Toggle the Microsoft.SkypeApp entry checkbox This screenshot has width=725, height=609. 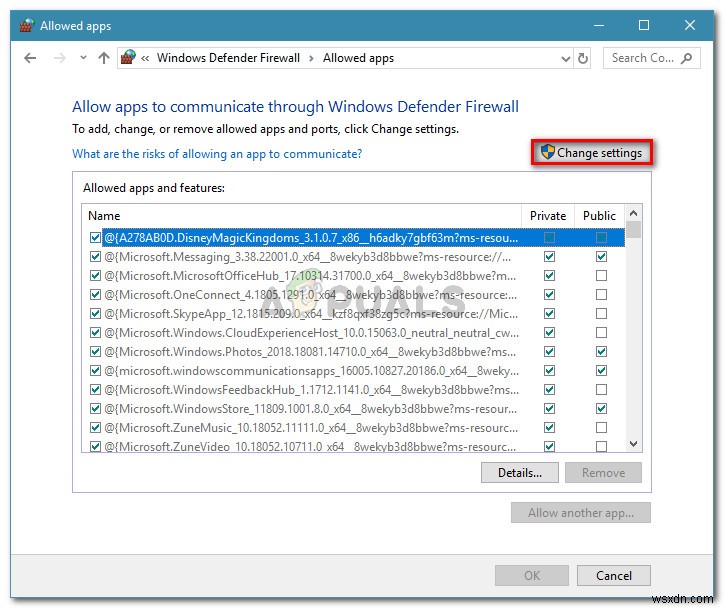tap(95, 314)
